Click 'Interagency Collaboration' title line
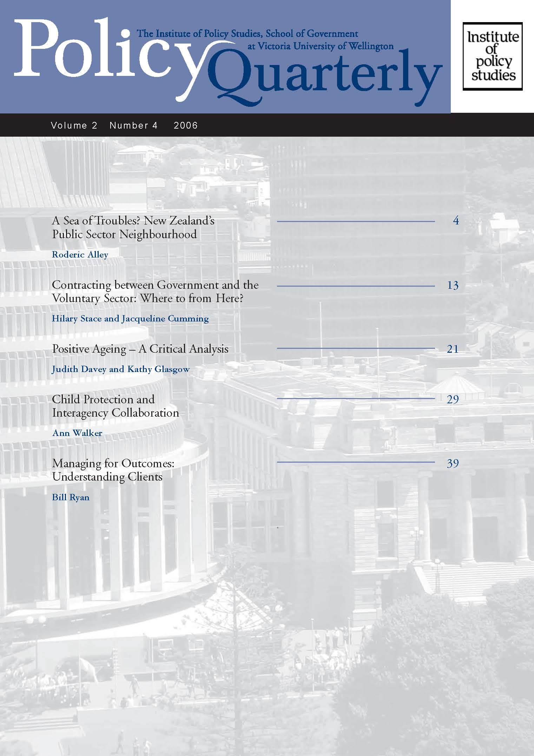 (116, 413)
